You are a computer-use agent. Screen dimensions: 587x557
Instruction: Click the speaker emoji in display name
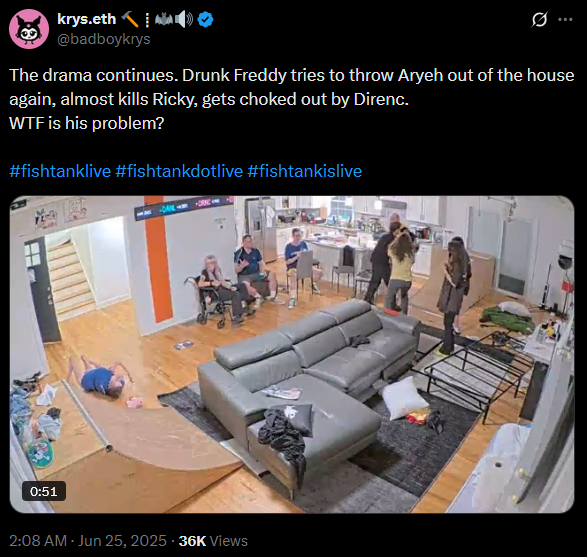(184, 19)
